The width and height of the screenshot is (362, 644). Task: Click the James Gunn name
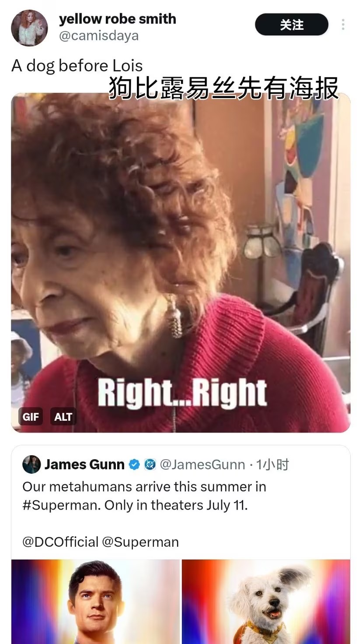pyautogui.click(x=84, y=465)
